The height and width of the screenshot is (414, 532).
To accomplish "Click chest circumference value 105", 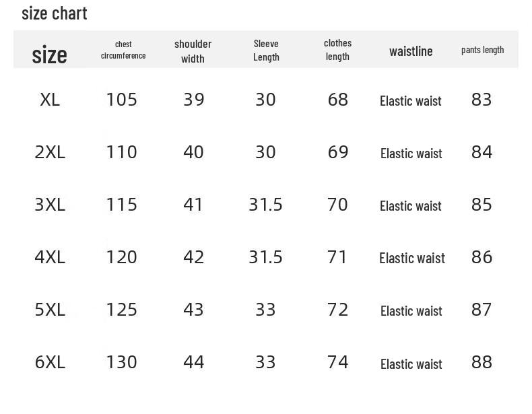I will click(x=122, y=100).
